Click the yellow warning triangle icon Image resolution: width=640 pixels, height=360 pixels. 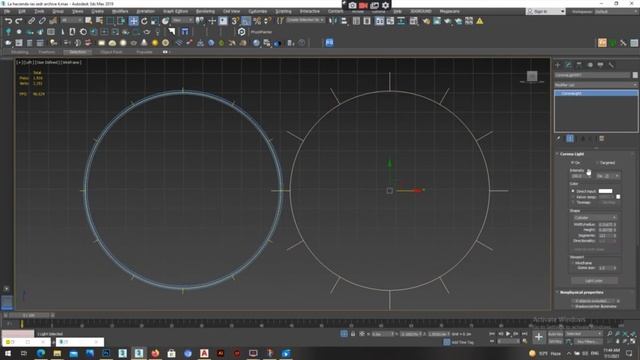click(480, 21)
